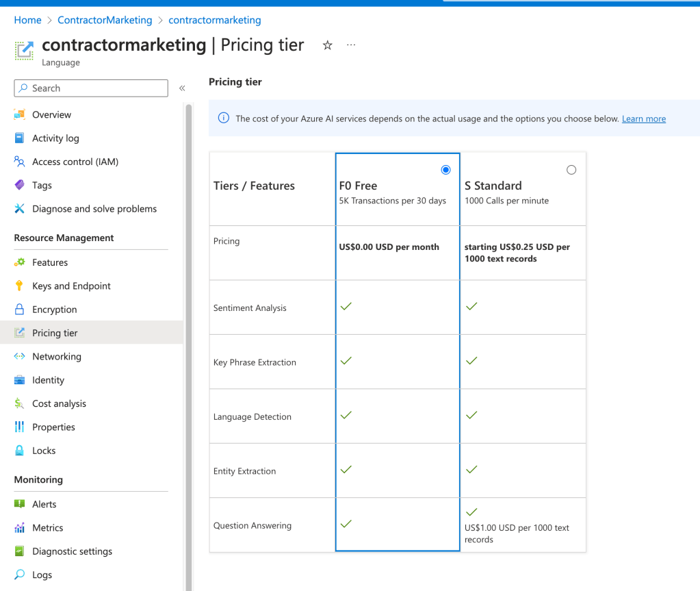The height and width of the screenshot is (591, 700).
Task: Click 5K Transactions per 30 days text
Action: coord(392,201)
